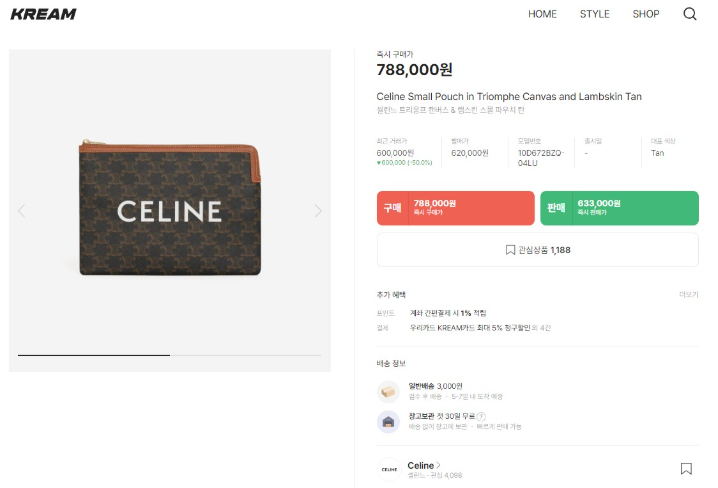Click the Celine brand logo
This screenshot has width=718, height=488.
[x=388, y=468]
